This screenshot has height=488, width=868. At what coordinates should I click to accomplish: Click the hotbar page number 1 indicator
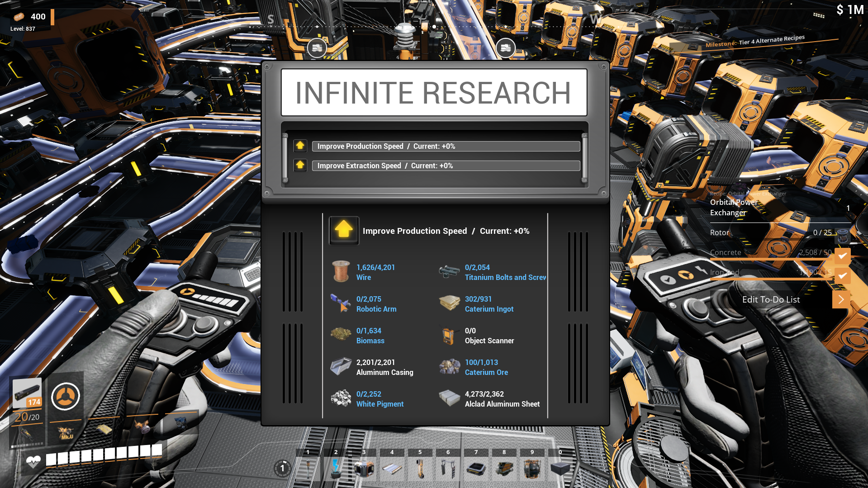click(282, 468)
